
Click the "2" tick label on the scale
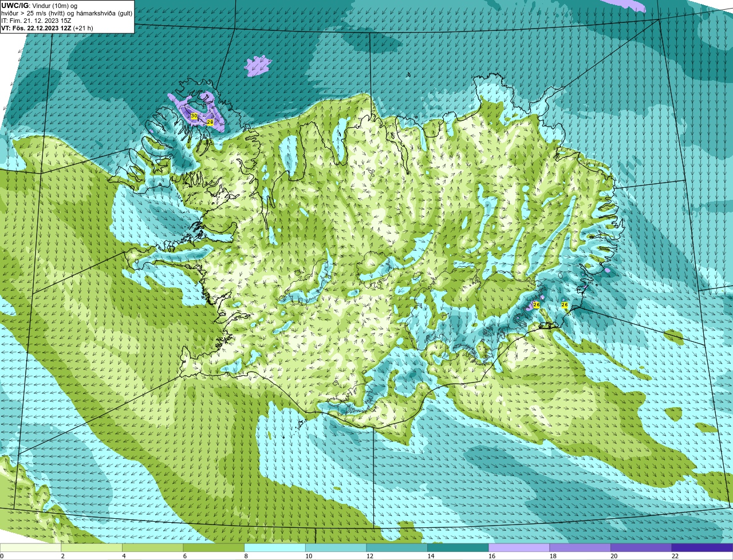63,556
